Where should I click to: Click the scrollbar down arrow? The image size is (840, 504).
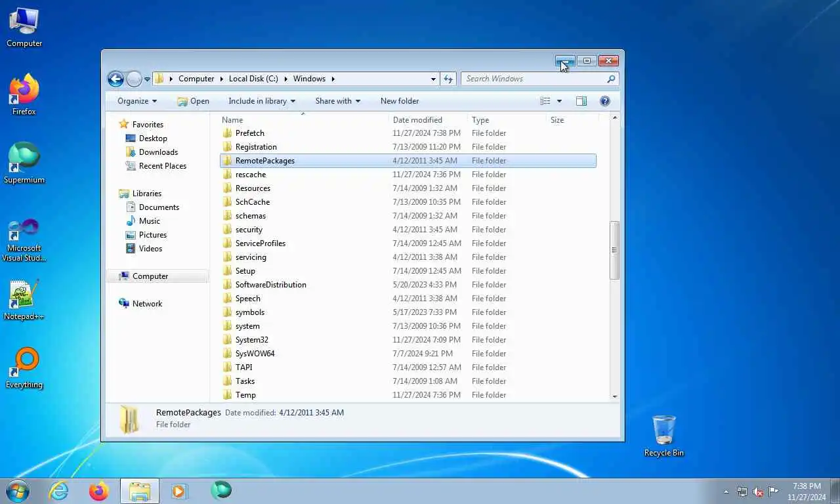[x=614, y=396]
